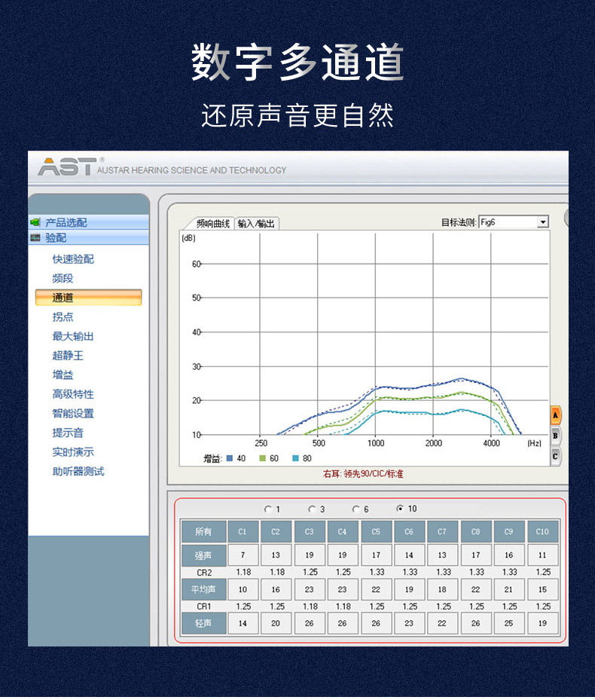595x700 pixels.
Task: Click the 所有 header button
Action: [x=203, y=531]
